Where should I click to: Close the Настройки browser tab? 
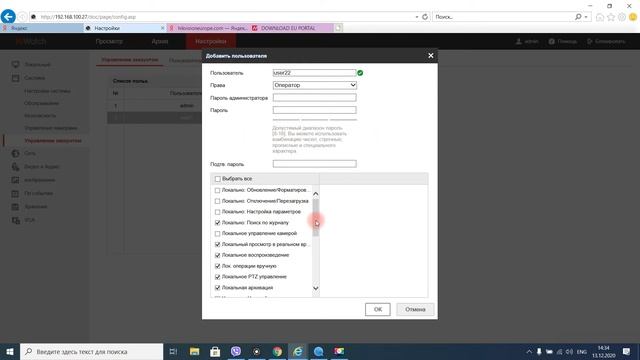point(162,28)
